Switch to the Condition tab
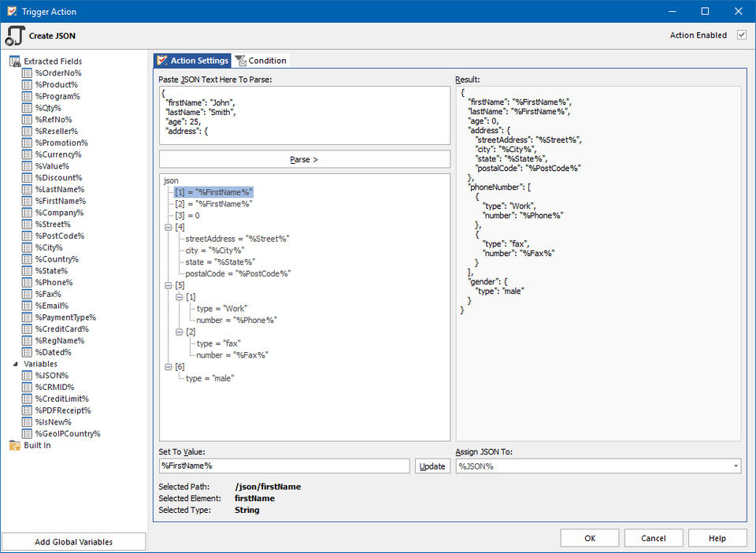This screenshot has height=553, width=756. [261, 61]
